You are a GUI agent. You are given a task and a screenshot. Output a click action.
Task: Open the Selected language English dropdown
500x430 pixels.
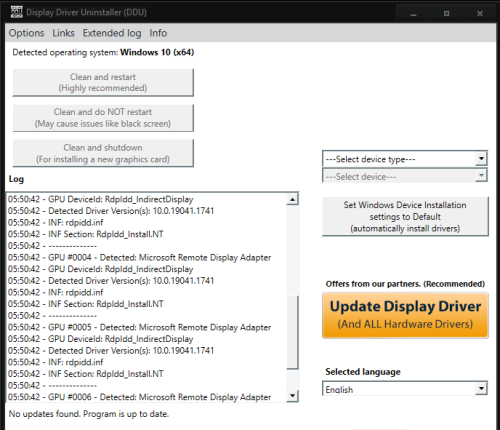pos(405,389)
